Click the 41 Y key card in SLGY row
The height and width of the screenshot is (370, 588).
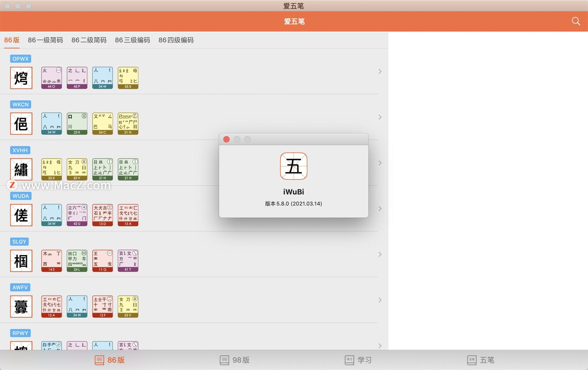[x=128, y=261]
